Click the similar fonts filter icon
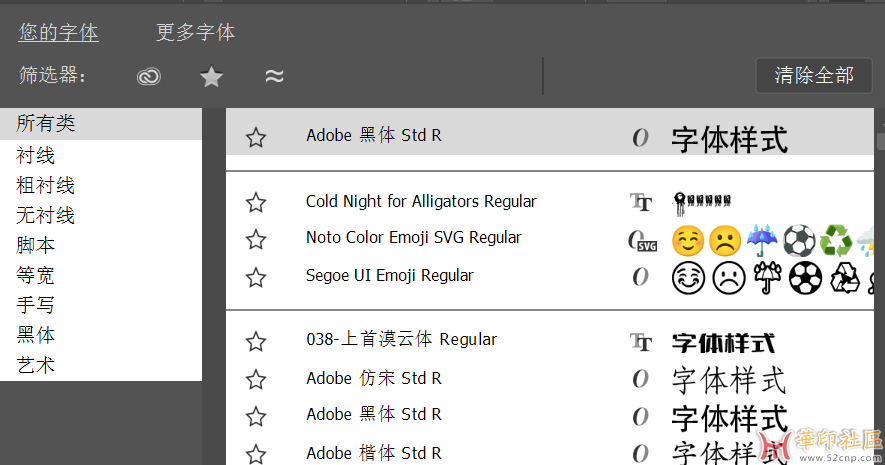 click(274, 76)
